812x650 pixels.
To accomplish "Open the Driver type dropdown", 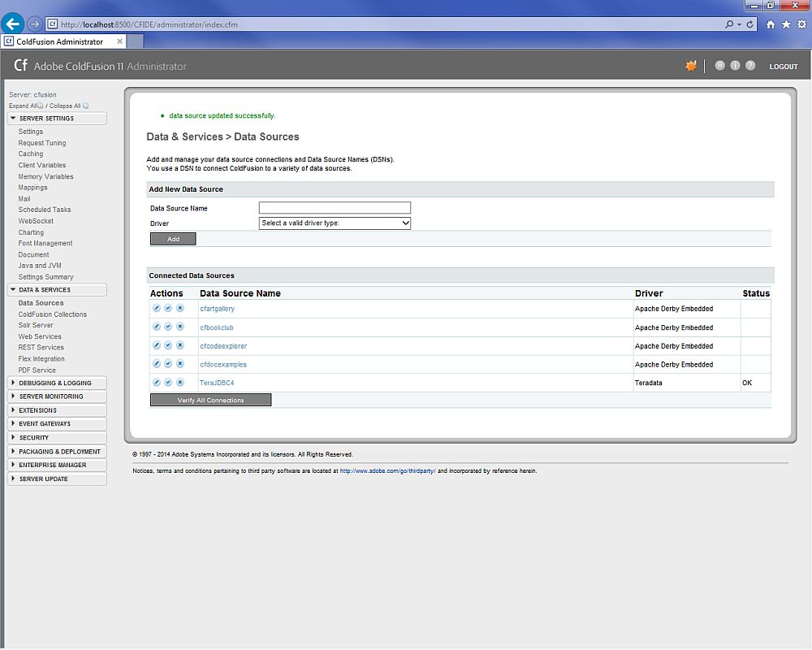I will pos(335,223).
